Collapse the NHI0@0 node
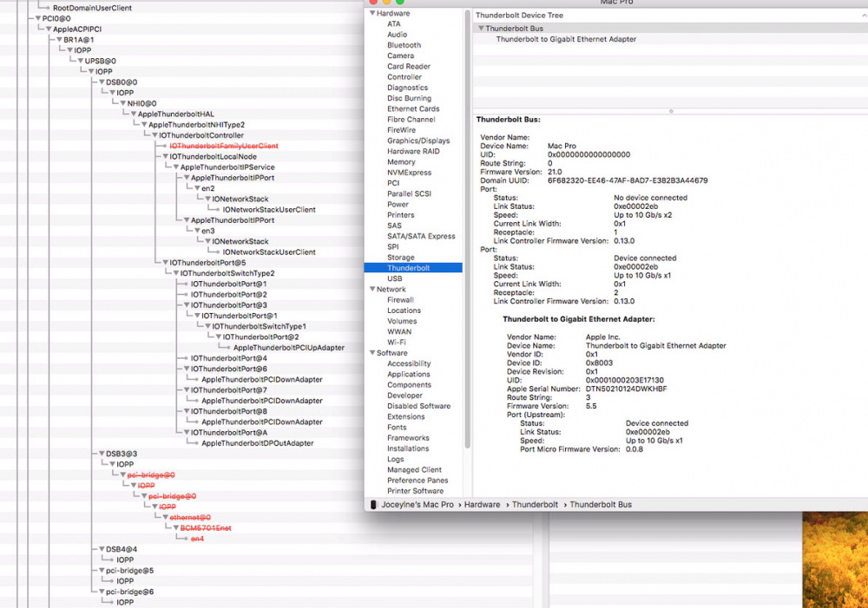868x608 pixels. coord(123,103)
